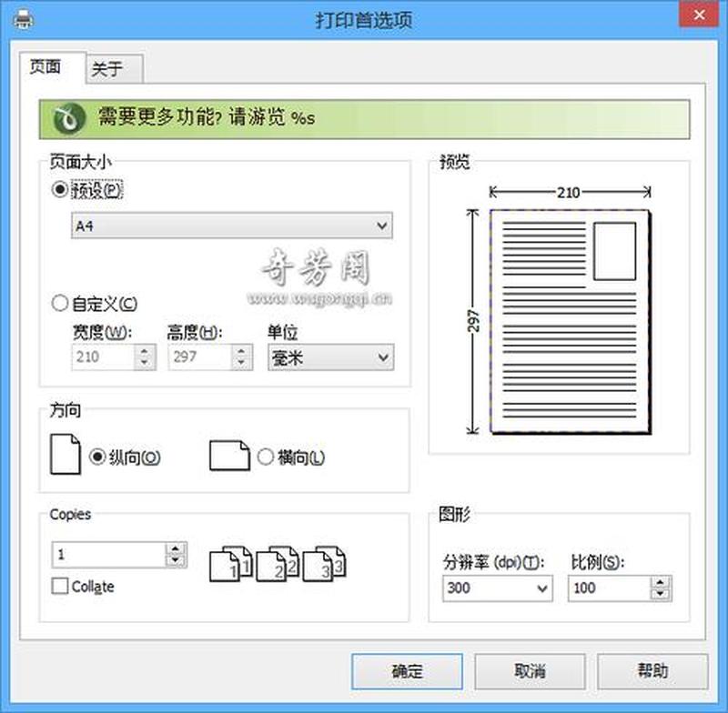This screenshot has width=728, height=713.
Task: Choose 横向 landscape orientation radio button
Action: 266,457
